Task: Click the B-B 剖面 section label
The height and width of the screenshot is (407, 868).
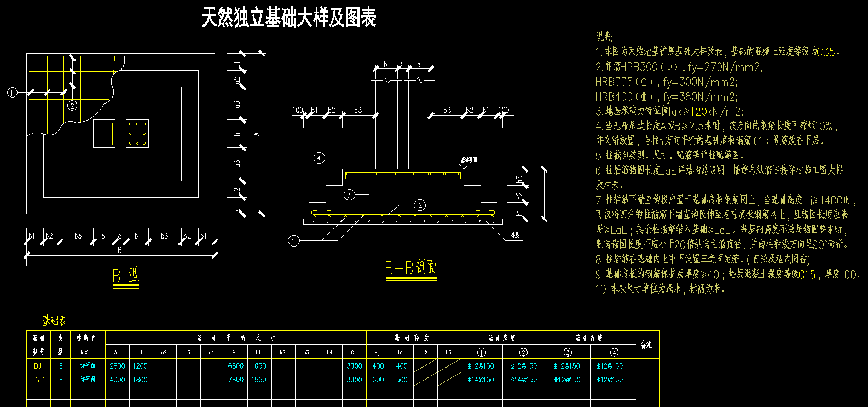Action: pyautogui.click(x=411, y=268)
